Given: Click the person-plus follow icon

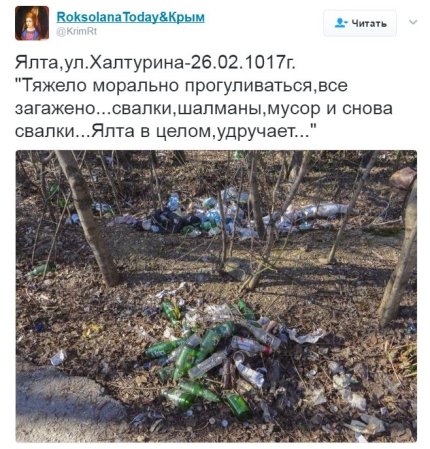Looking at the screenshot, I should [341, 23].
